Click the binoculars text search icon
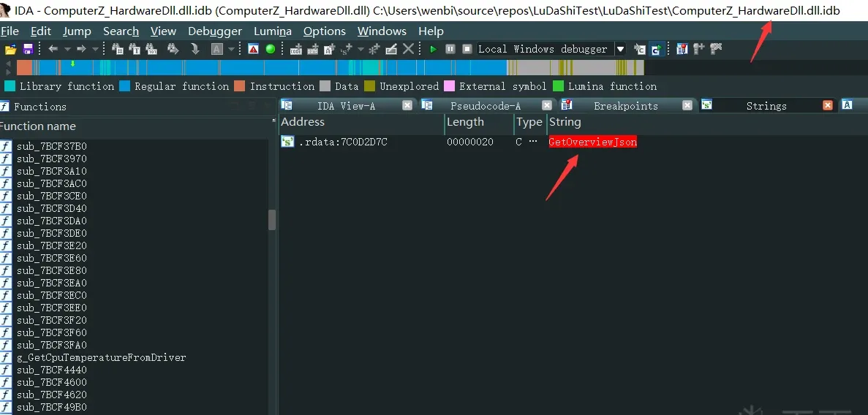The width and height of the screenshot is (868, 415). coord(135,49)
